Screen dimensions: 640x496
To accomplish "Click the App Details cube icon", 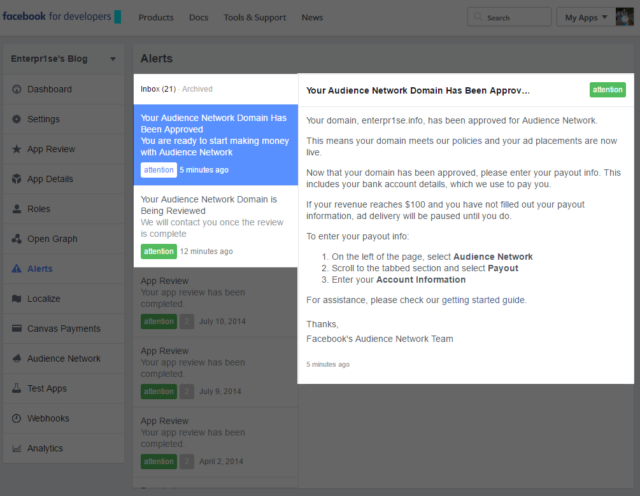I will [x=17, y=179].
